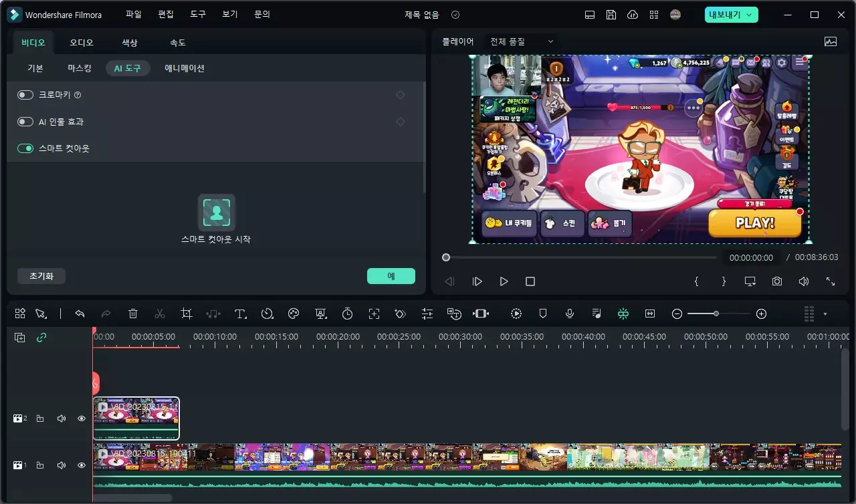Open the 편집 menu
Screen dimensions: 856x504
(166, 14)
